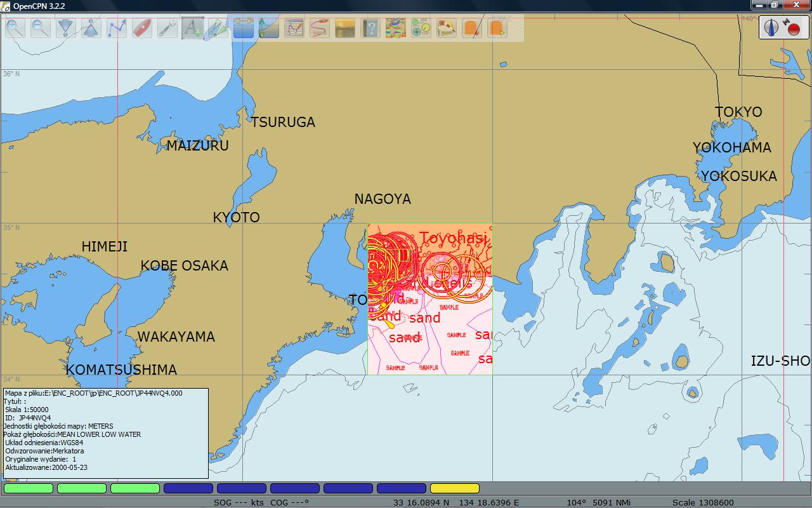The width and height of the screenshot is (812, 508).
Task: Open settings with the wrench icon
Action: pos(167,28)
